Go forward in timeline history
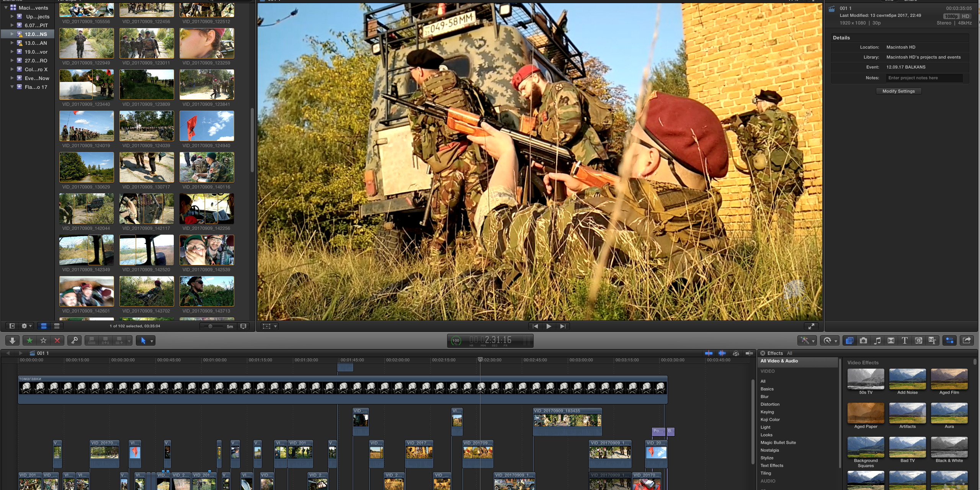The width and height of the screenshot is (980, 490). click(x=21, y=353)
